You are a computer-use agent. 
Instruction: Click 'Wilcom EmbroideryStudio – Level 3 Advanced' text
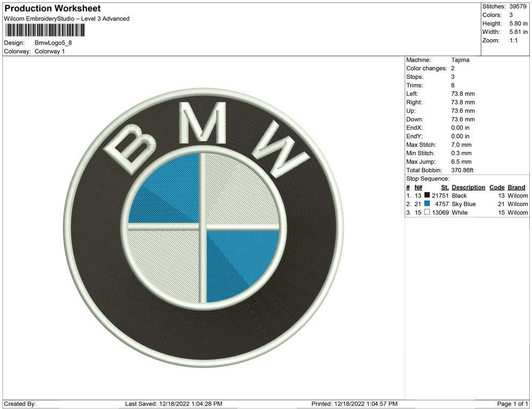[x=67, y=19]
